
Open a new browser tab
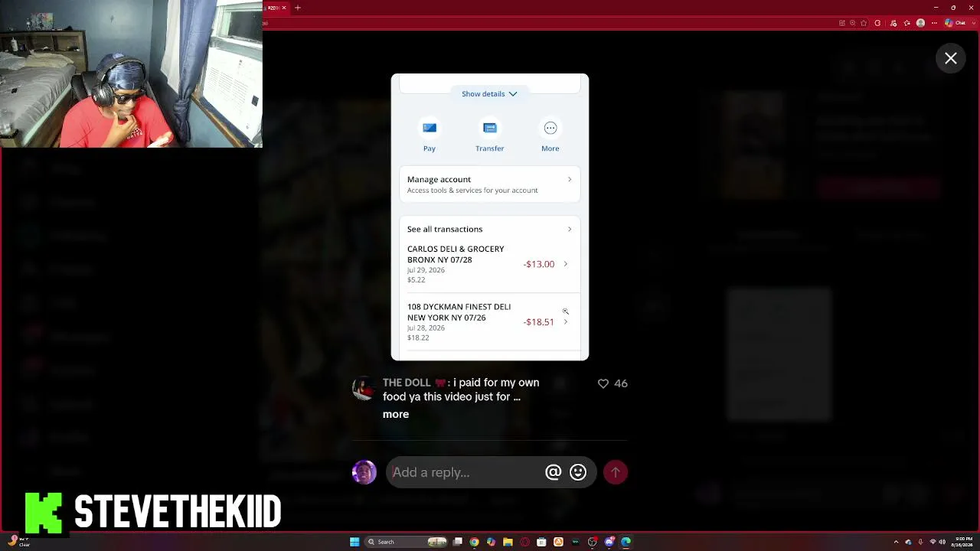point(298,8)
